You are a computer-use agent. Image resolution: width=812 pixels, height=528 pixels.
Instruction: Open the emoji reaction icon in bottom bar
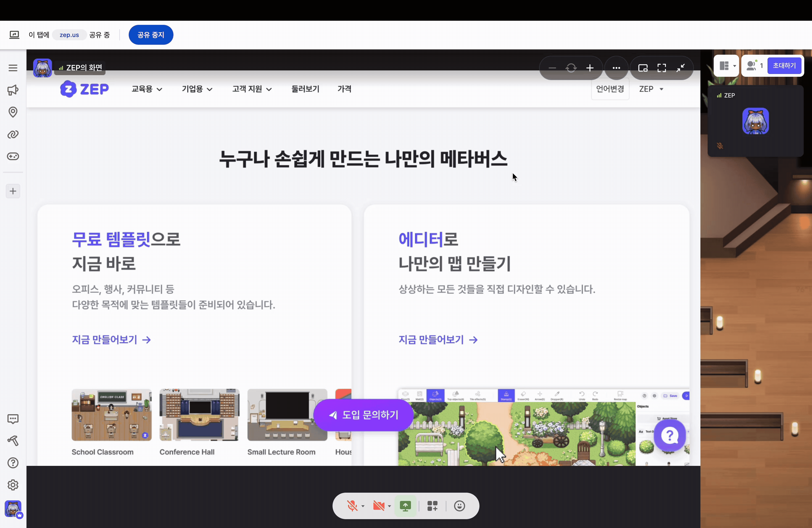click(x=460, y=506)
